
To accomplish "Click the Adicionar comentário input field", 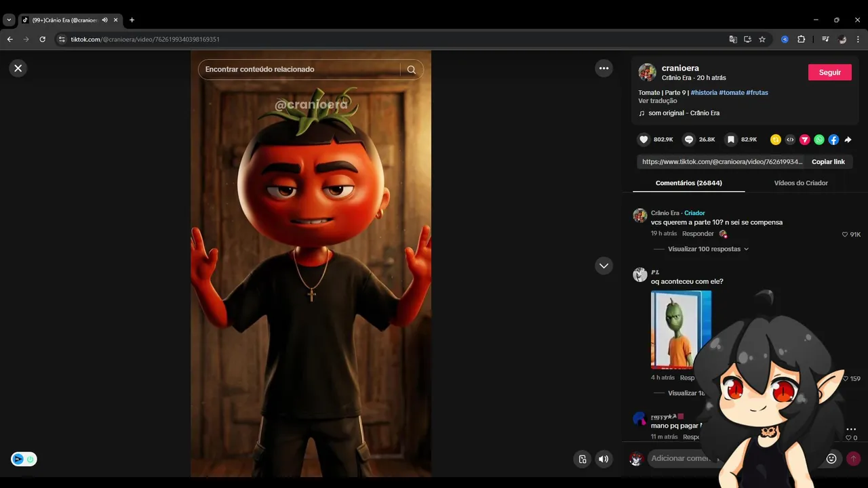I will (736, 459).
